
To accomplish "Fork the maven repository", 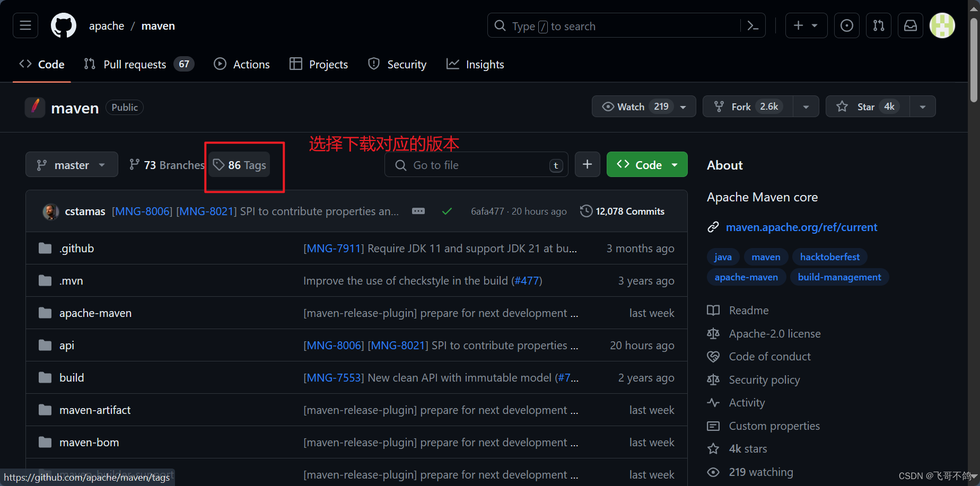I will 748,107.
